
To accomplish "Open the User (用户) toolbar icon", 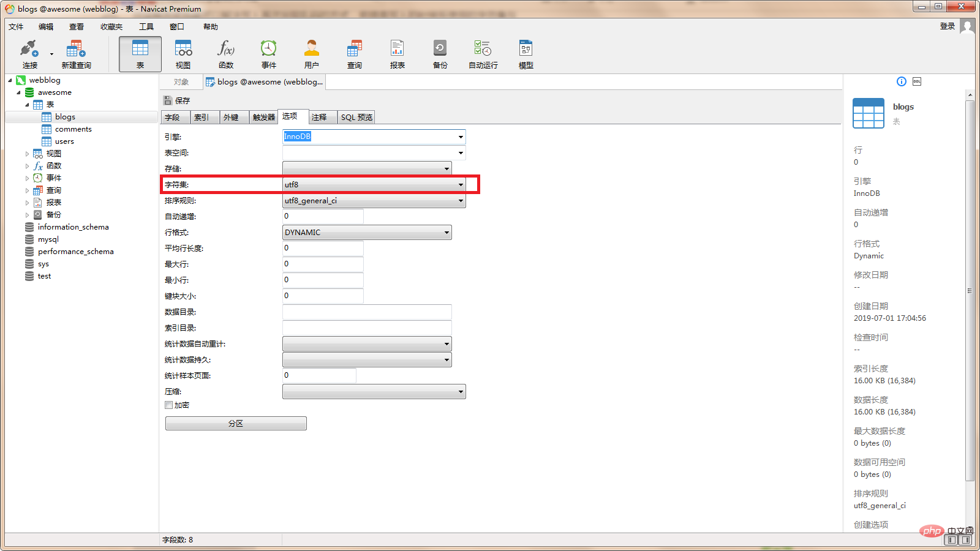I will click(312, 54).
